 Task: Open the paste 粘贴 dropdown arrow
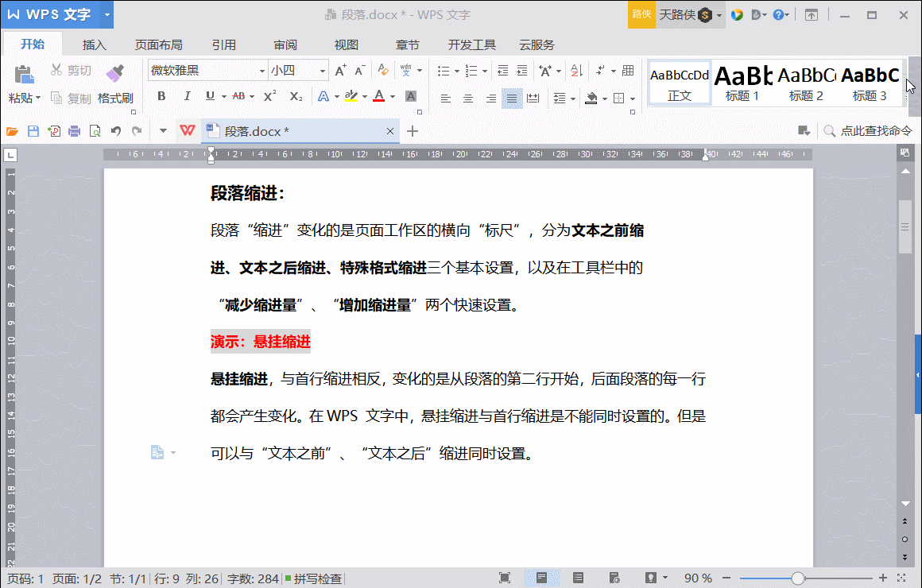click(x=37, y=99)
